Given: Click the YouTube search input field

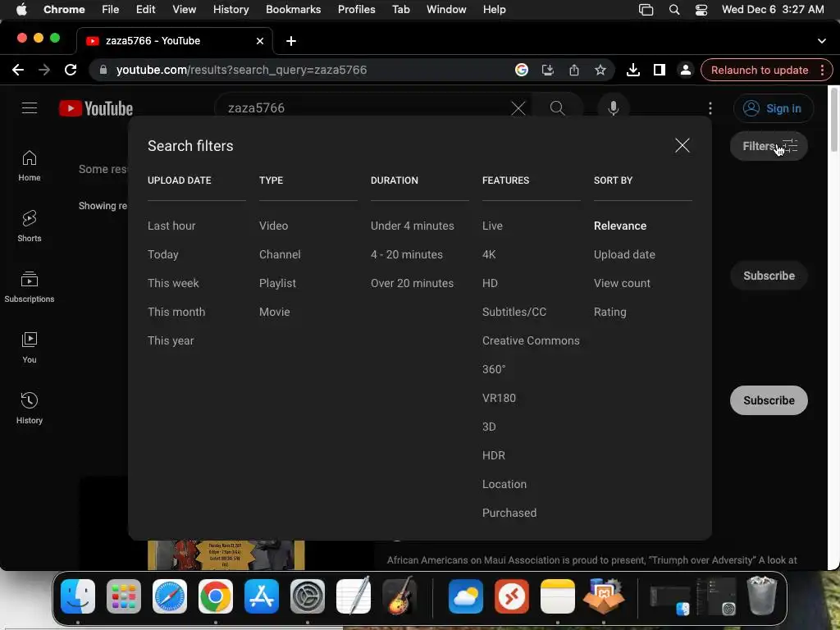Looking at the screenshot, I should pyautogui.click(x=364, y=108).
